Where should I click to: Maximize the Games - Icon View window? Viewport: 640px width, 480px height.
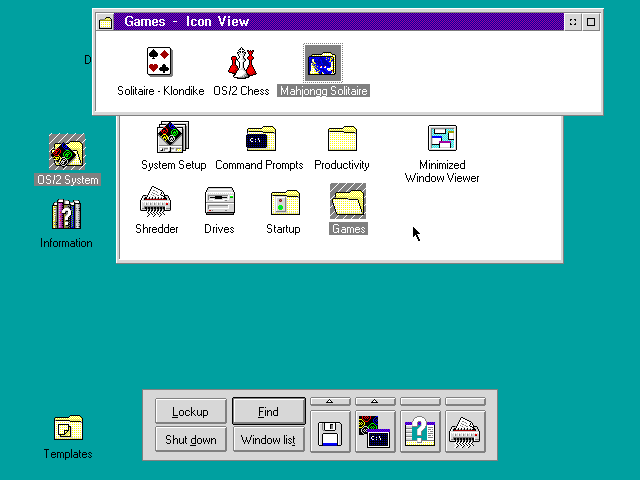click(x=591, y=22)
